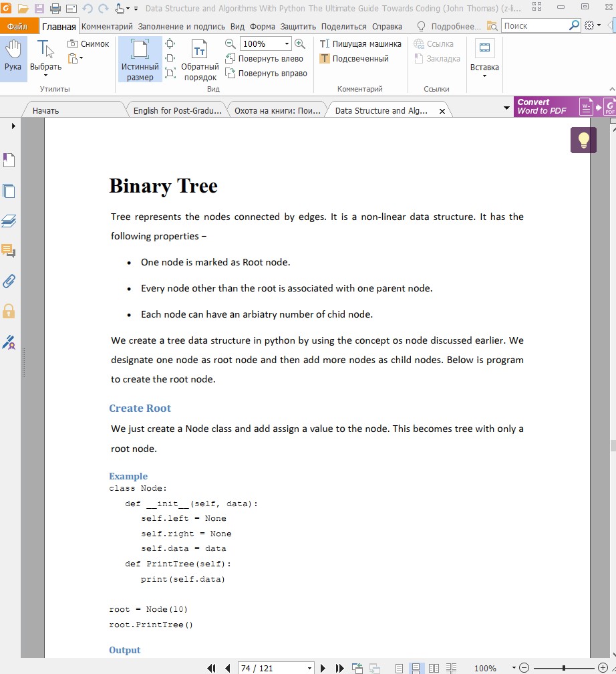Activate Истинный размер actual size view
This screenshot has height=674, width=616.
140,59
